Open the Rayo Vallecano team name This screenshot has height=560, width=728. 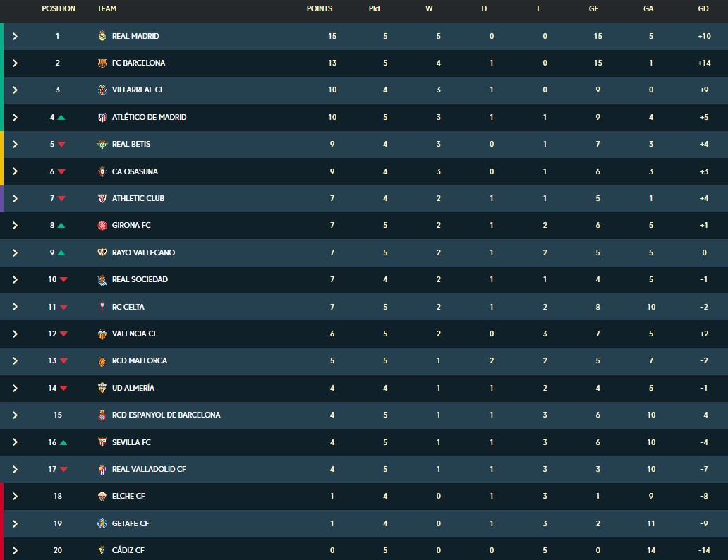(x=143, y=252)
